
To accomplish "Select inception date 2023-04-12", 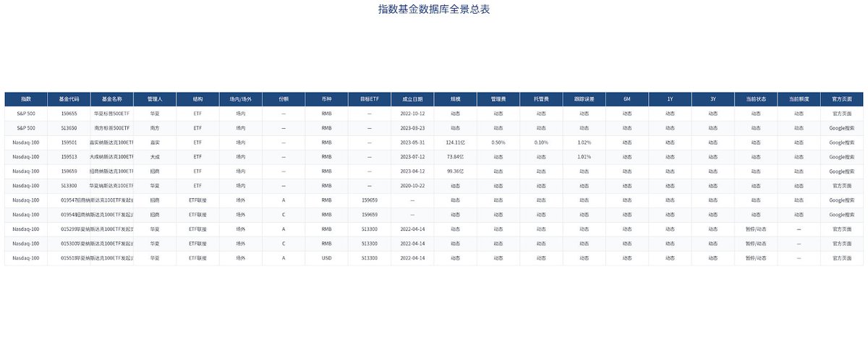I will [412, 171].
